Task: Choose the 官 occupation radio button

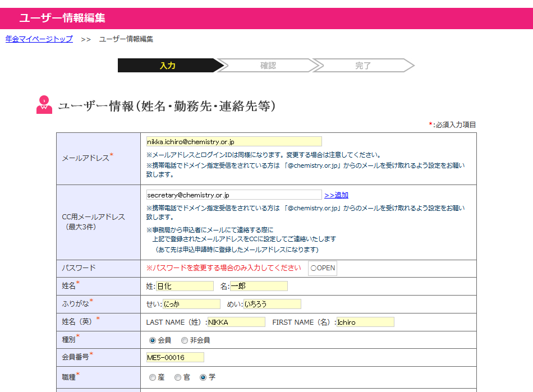Action: pyautogui.click(x=178, y=377)
